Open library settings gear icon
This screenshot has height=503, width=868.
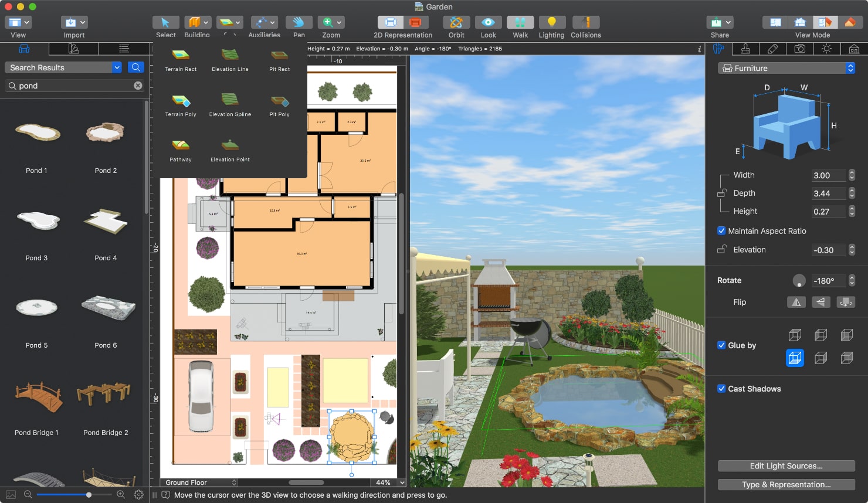(x=138, y=495)
